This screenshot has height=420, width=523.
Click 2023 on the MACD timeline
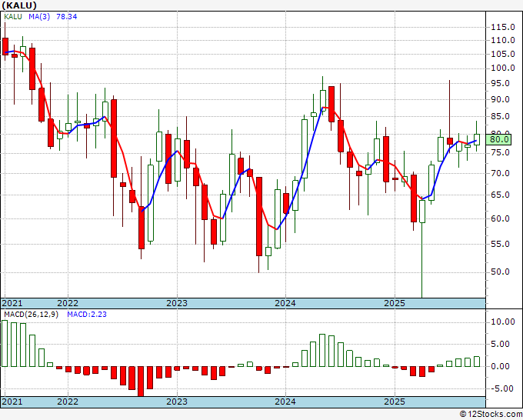177,402
